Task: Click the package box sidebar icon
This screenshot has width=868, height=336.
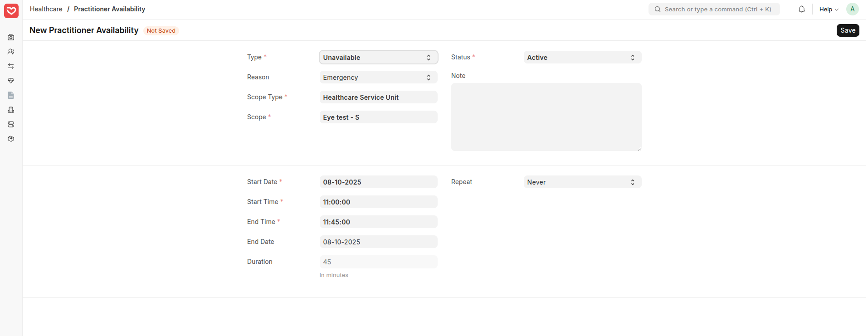Action: click(x=11, y=139)
